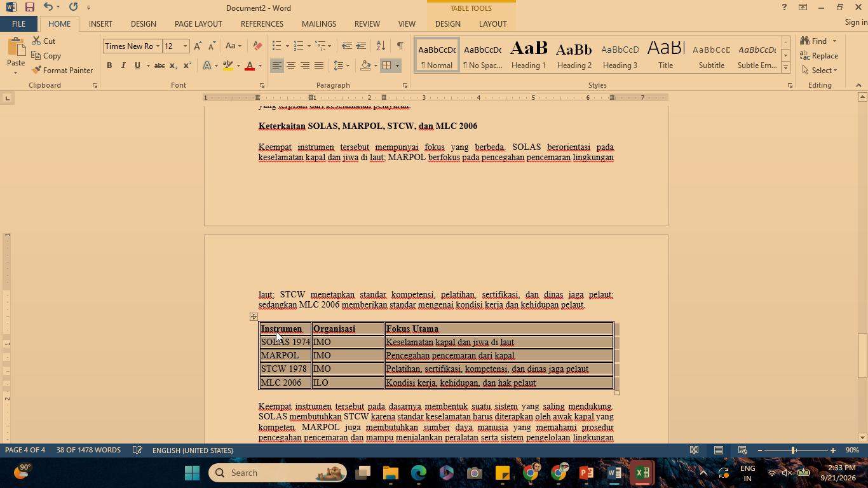Click the Justify alignment icon
868x488 pixels.
point(319,65)
